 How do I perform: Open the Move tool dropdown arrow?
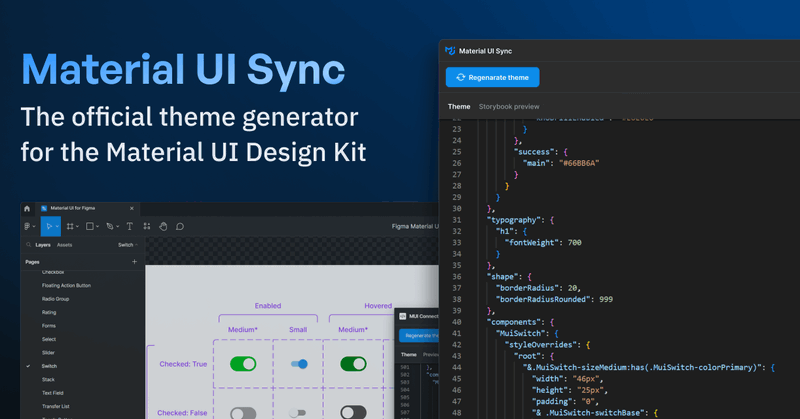click(57, 227)
